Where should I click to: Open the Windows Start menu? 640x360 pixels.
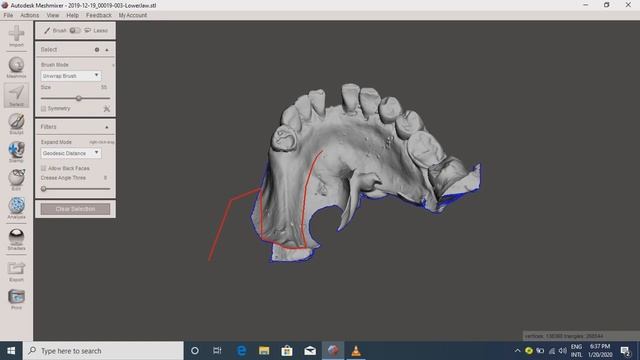11,351
